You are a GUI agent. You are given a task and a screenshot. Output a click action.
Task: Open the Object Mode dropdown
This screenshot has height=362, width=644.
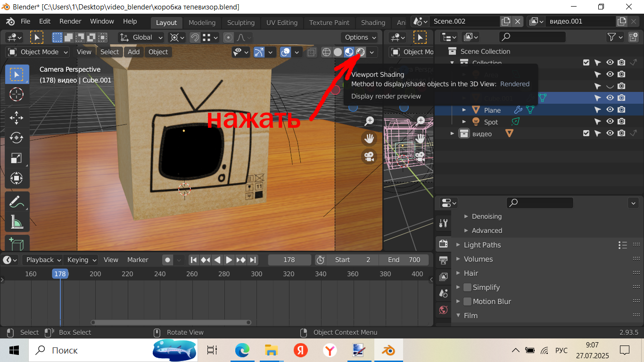[38, 52]
